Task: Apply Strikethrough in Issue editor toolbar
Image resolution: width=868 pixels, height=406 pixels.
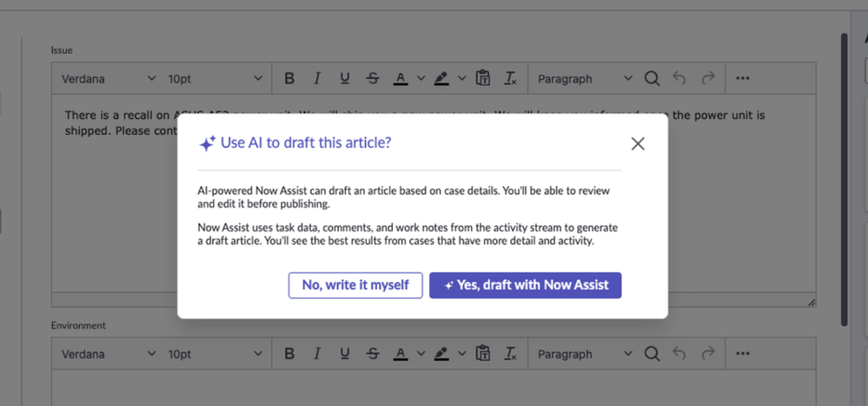Action: [373, 78]
